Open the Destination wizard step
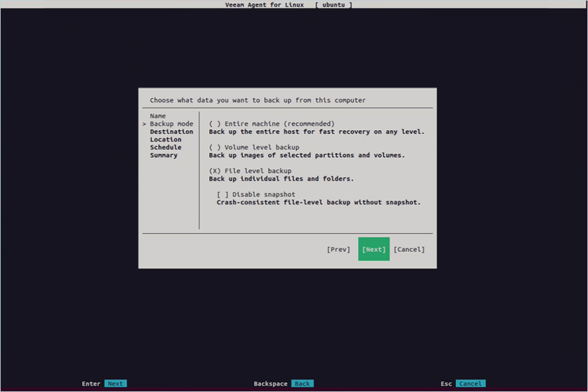Image resolution: width=588 pixels, height=392 pixels. 171,132
